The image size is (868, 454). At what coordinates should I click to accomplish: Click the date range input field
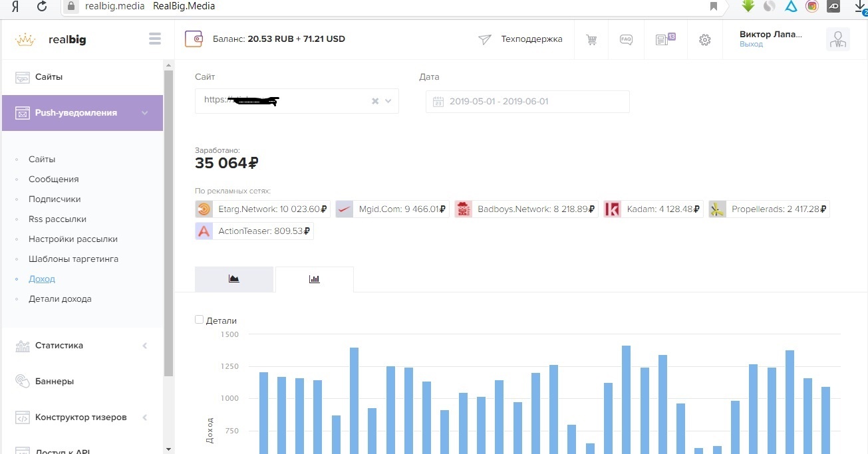click(527, 102)
